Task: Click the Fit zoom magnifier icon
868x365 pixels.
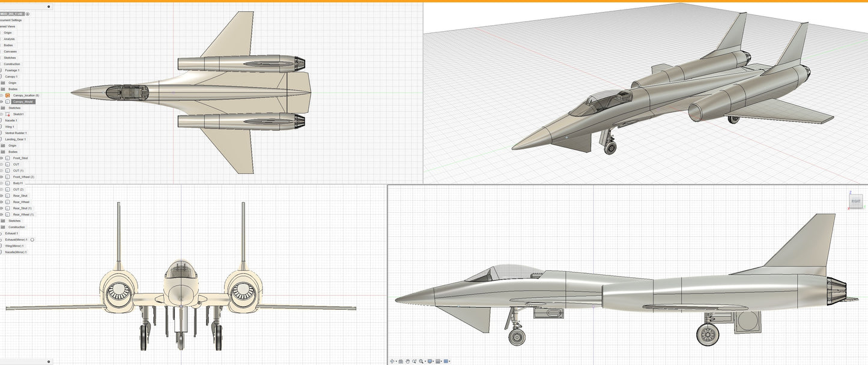Action: 421,361
